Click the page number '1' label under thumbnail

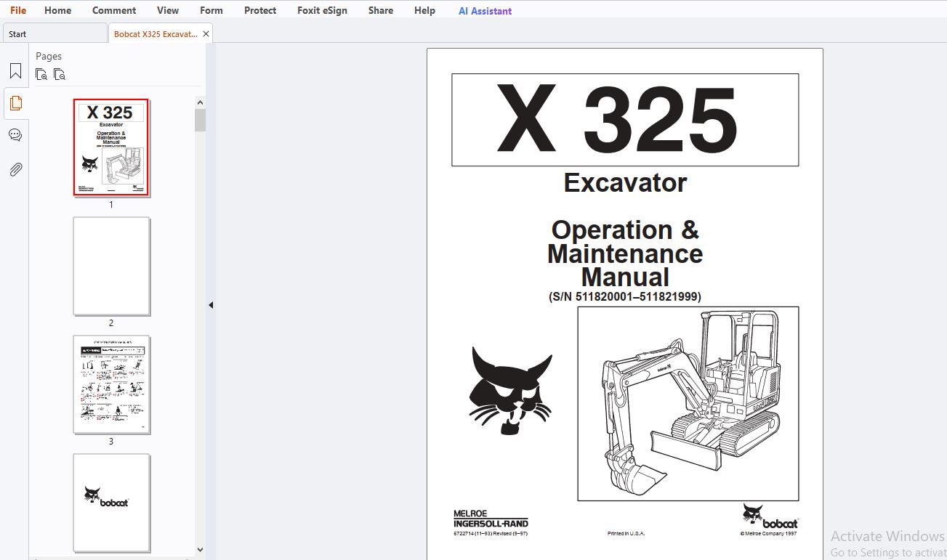pos(111,205)
